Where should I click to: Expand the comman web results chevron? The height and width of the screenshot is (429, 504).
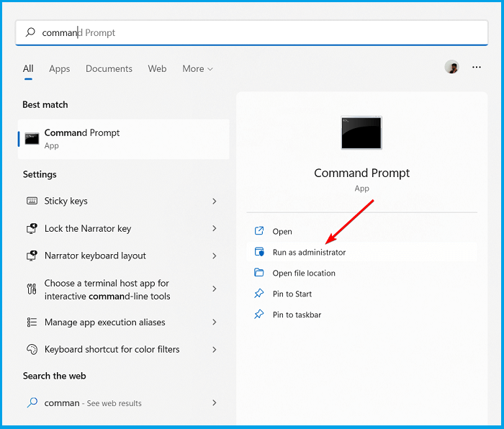click(x=214, y=403)
